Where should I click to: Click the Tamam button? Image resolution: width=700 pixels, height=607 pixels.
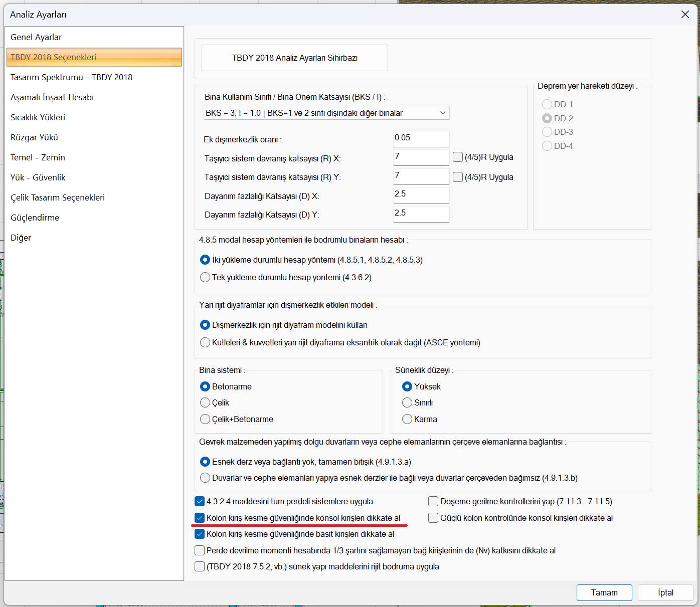tap(604, 592)
